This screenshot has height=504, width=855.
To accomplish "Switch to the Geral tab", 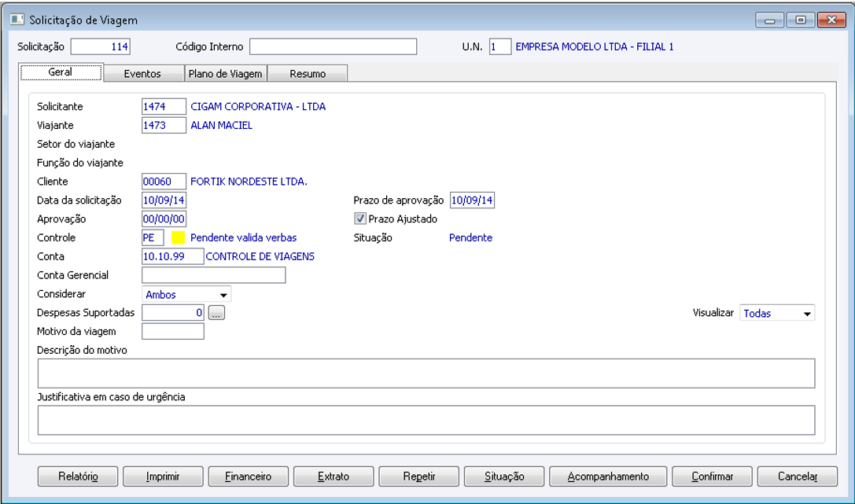I will (x=61, y=72).
